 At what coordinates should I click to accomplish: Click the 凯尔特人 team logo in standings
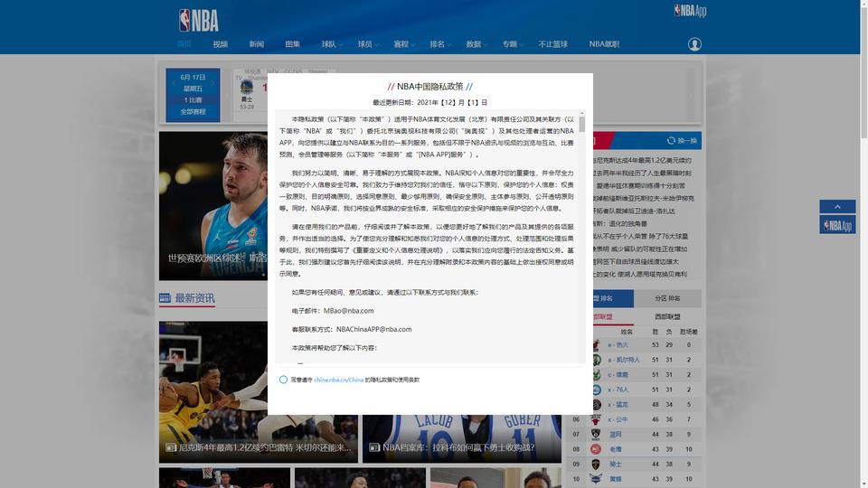(596, 360)
